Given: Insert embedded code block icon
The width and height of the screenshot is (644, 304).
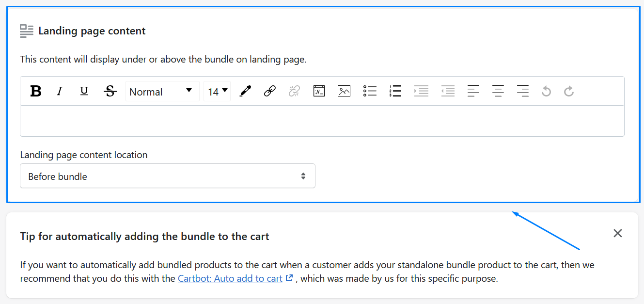Looking at the screenshot, I should pos(319,91).
